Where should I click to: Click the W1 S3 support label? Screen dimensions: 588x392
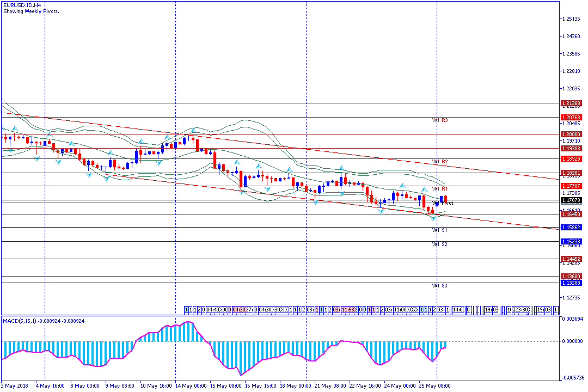coord(439,285)
